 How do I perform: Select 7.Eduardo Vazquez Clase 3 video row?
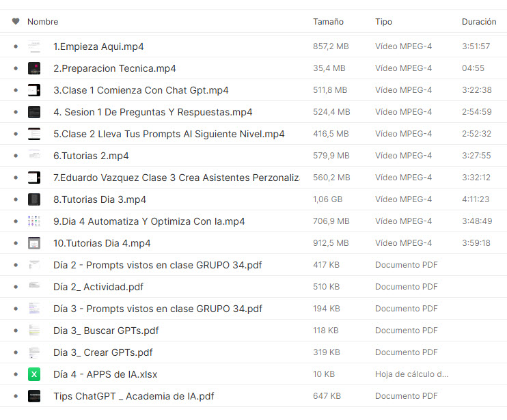(x=253, y=178)
